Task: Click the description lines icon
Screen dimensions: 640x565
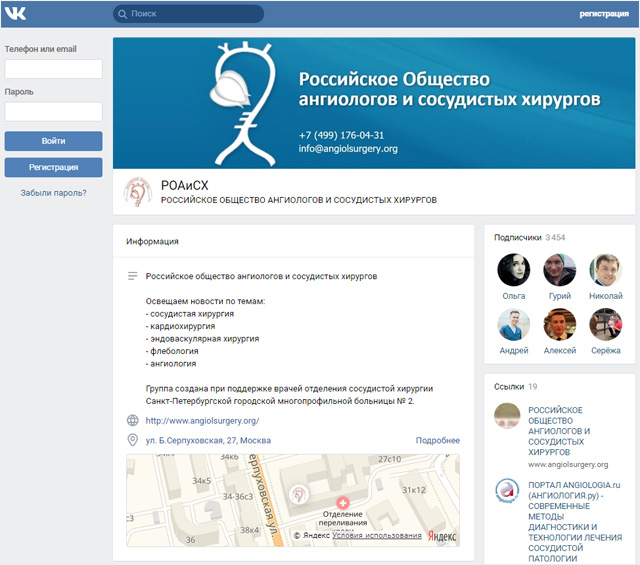Action: 132,276
